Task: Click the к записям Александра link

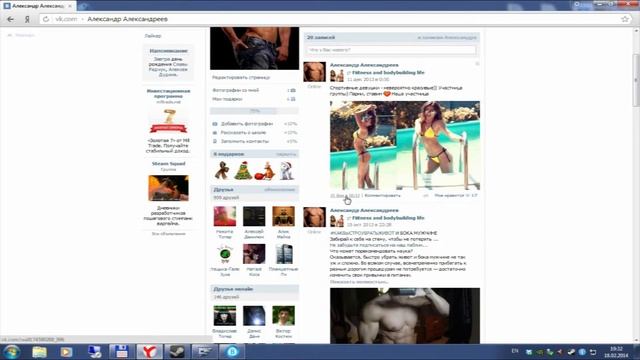Action: coord(447,38)
